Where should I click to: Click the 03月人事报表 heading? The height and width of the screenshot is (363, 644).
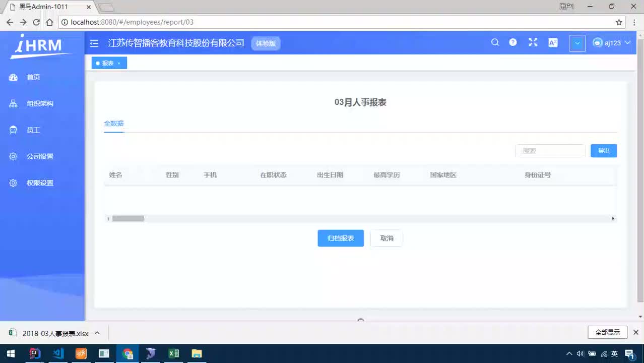point(360,102)
